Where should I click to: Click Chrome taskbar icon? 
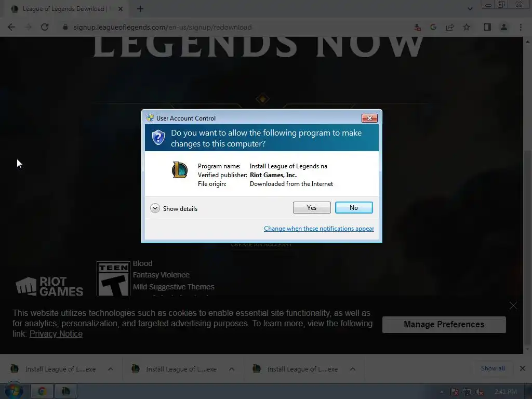pos(42,392)
